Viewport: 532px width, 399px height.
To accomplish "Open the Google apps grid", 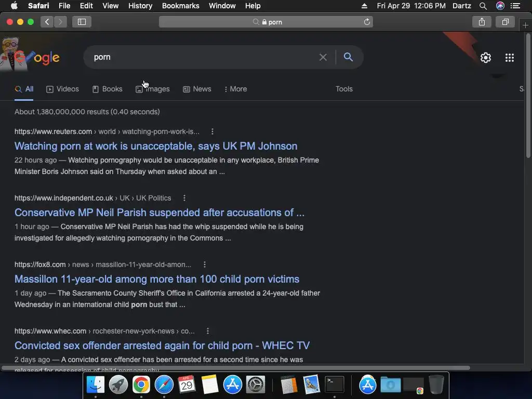I will 510,58.
